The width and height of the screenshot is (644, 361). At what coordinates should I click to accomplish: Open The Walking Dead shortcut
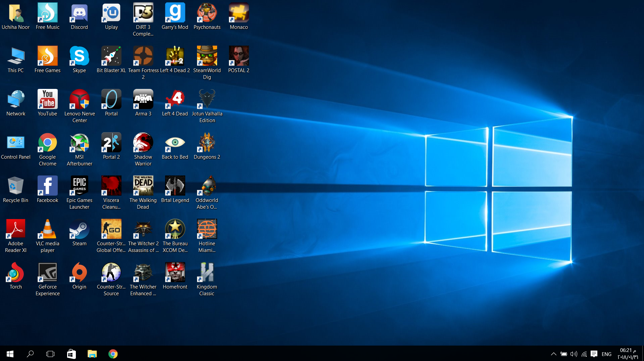(x=143, y=186)
